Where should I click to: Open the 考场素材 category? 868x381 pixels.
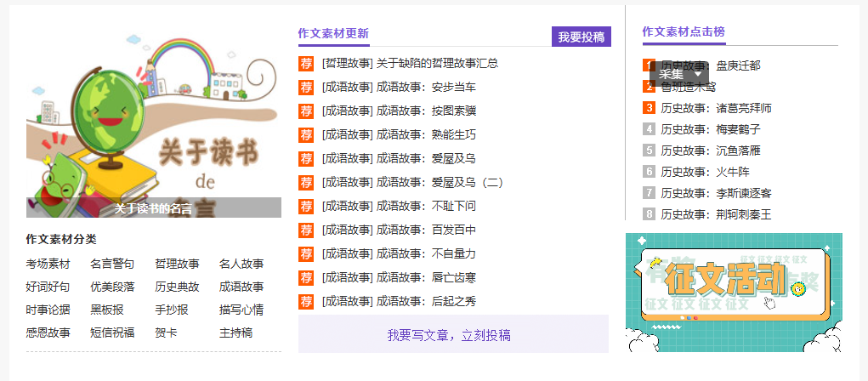[x=48, y=264]
